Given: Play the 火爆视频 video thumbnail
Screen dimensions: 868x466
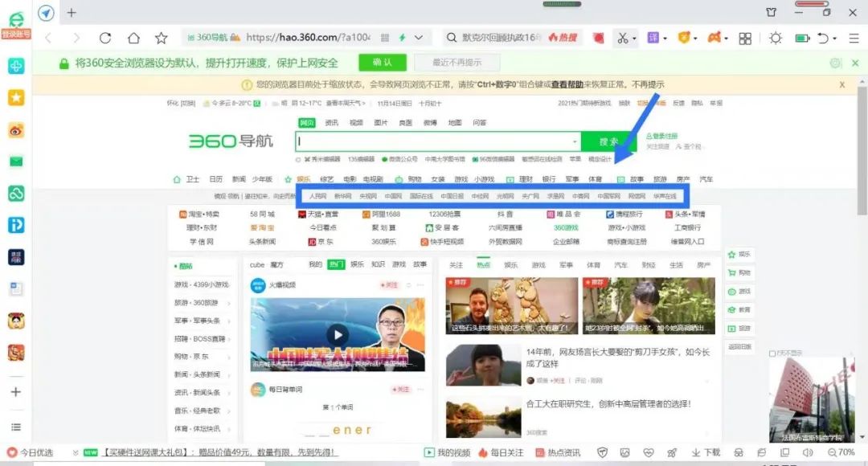Looking at the screenshot, I should click(x=338, y=334).
